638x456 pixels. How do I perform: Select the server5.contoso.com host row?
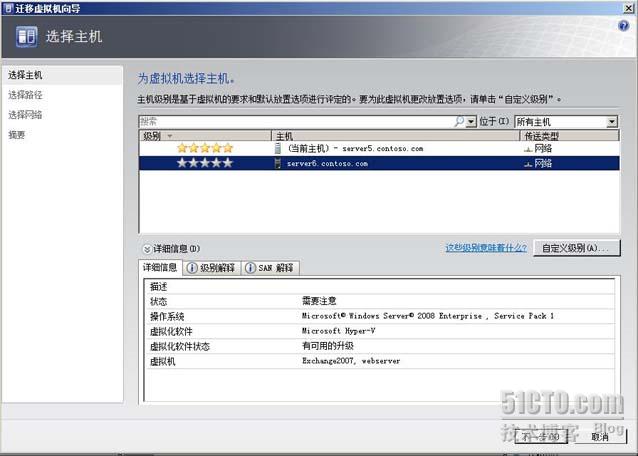379,148
